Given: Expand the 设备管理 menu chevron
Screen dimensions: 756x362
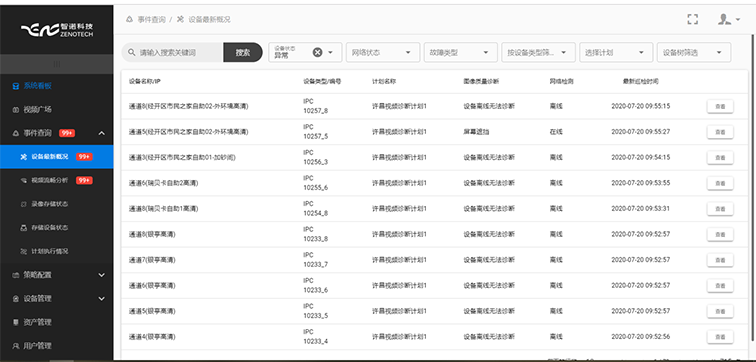Looking at the screenshot, I should tap(101, 298).
